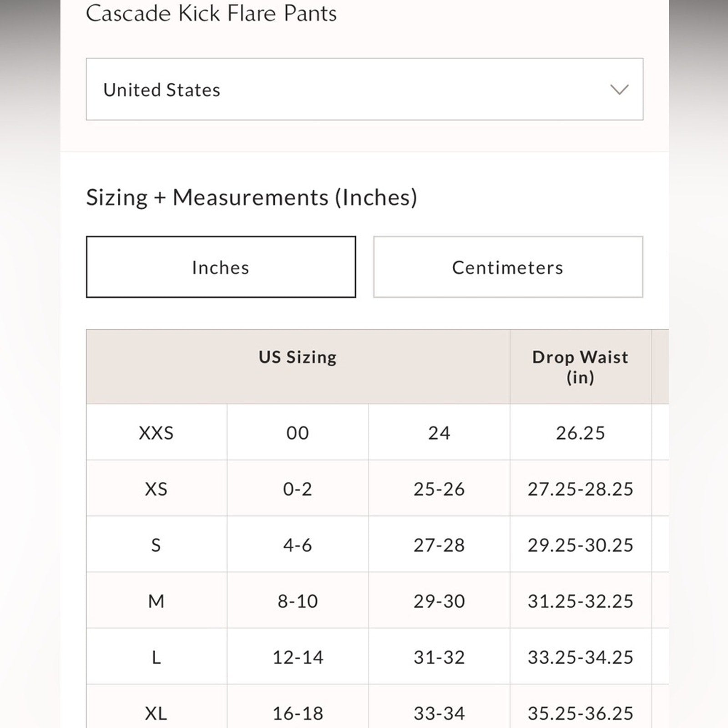
Task: Select the Inches unit button
Action: [x=221, y=267]
